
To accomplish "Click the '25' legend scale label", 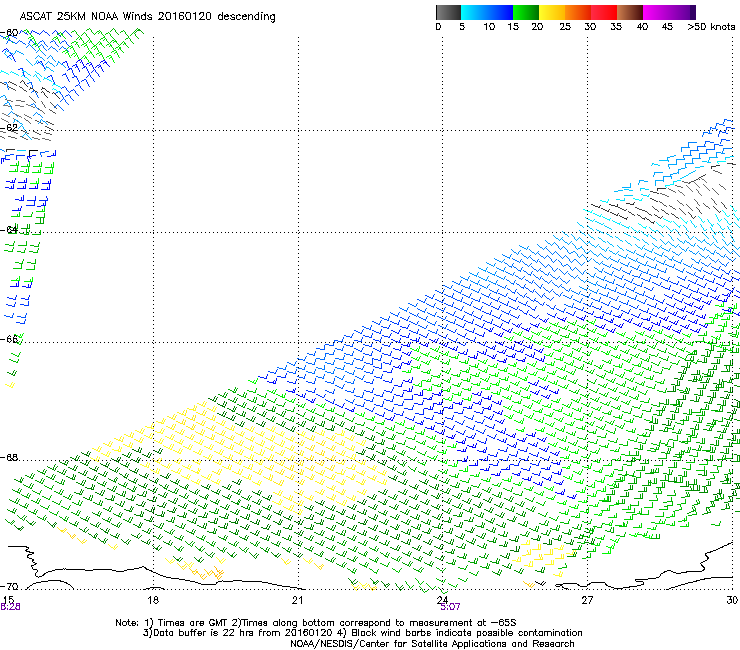I will coord(565,27).
